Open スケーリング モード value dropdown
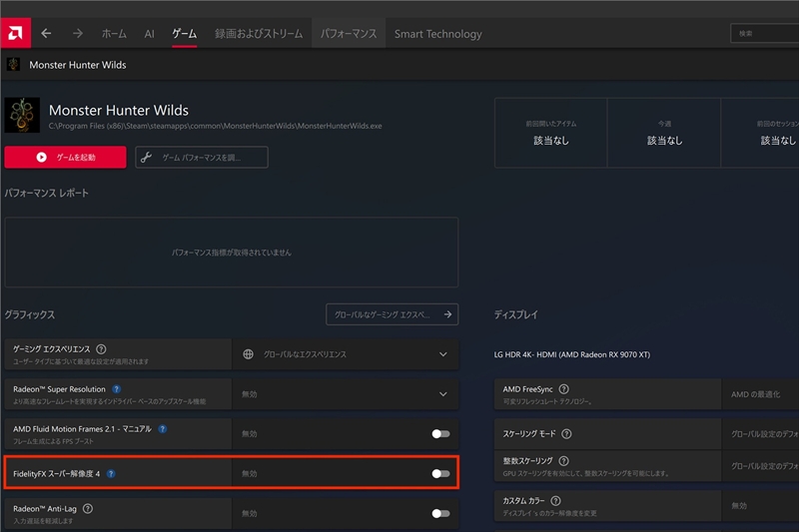Screen dimensions: 799x532 tap(760, 433)
